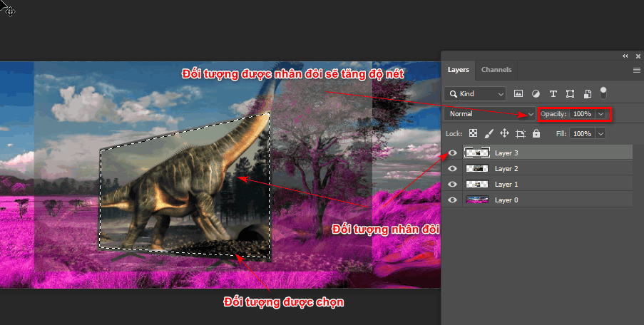Image resolution: width=644 pixels, height=325 pixels.
Task: Click the Fill 100% value field
Action: click(583, 134)
